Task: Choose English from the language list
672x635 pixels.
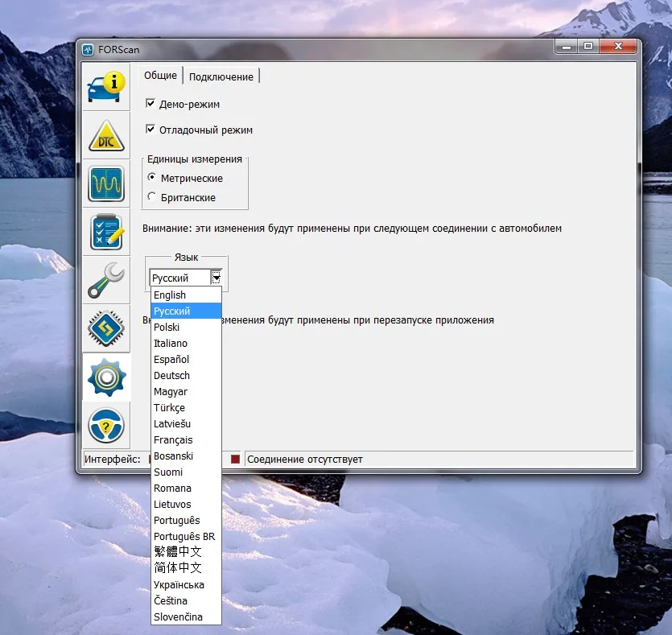Action: [x=186, y=295]
